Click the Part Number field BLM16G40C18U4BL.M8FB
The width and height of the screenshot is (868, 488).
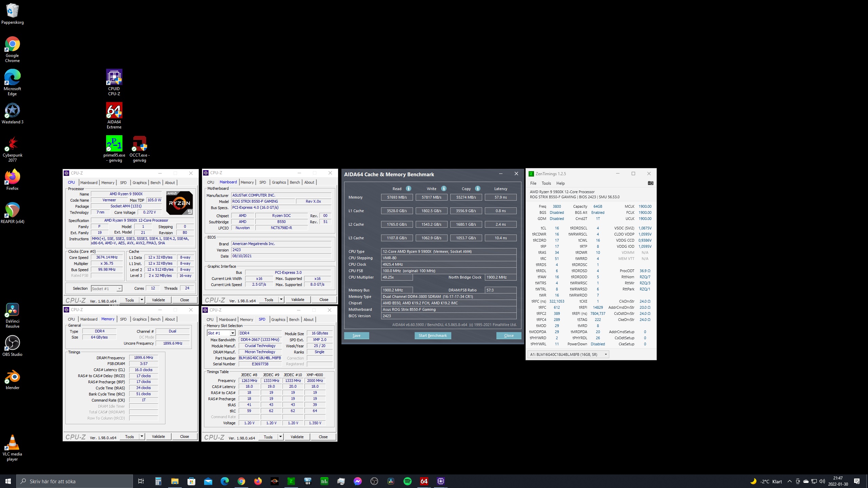[260, 358]
